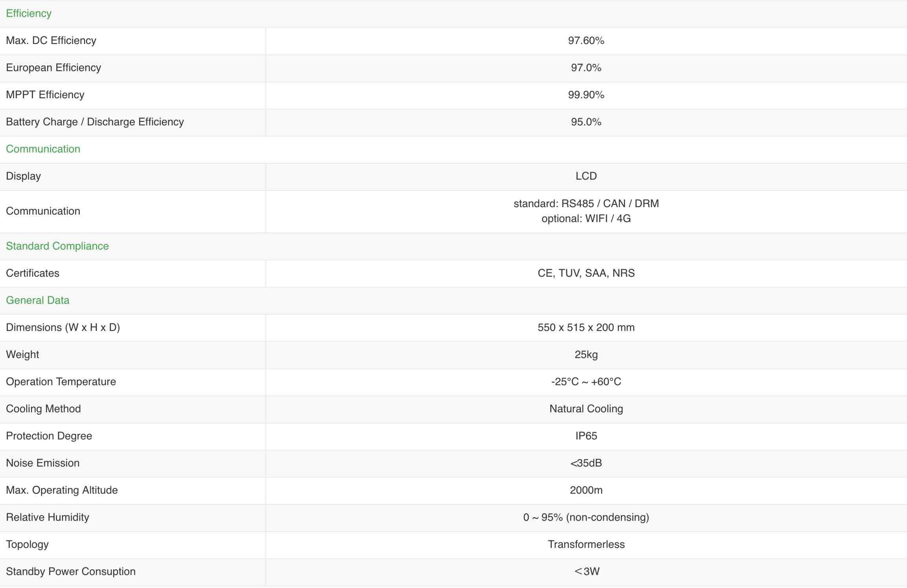This screenshot has width=907, height=588.
Task: Click the optional WIFI / 4G text
Action: (x=586, y=219)
